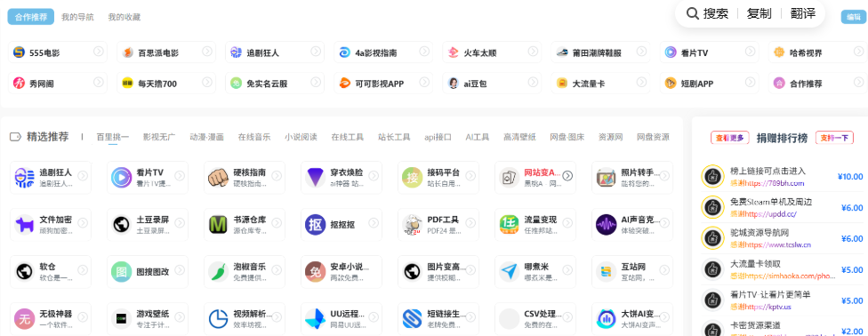Click the 免实名云服 green icon
The image size is (868, 336).
coord(237,84)
